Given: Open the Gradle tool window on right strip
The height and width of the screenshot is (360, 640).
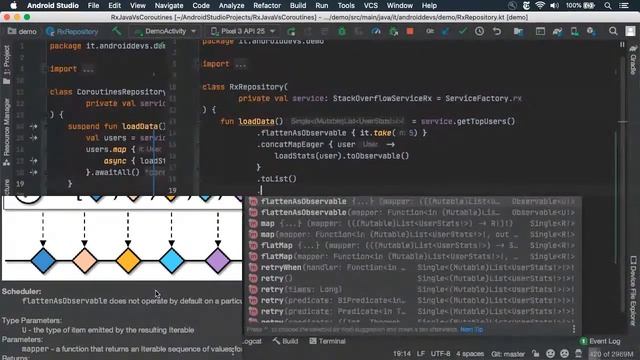Looking at the screenshot, I should 633,60.
